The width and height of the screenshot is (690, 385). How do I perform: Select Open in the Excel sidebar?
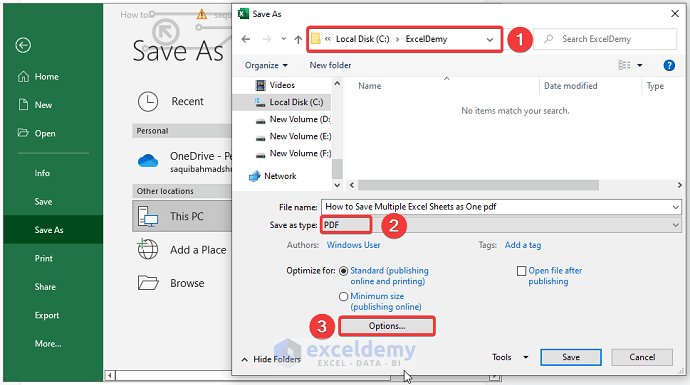[37, 133]
